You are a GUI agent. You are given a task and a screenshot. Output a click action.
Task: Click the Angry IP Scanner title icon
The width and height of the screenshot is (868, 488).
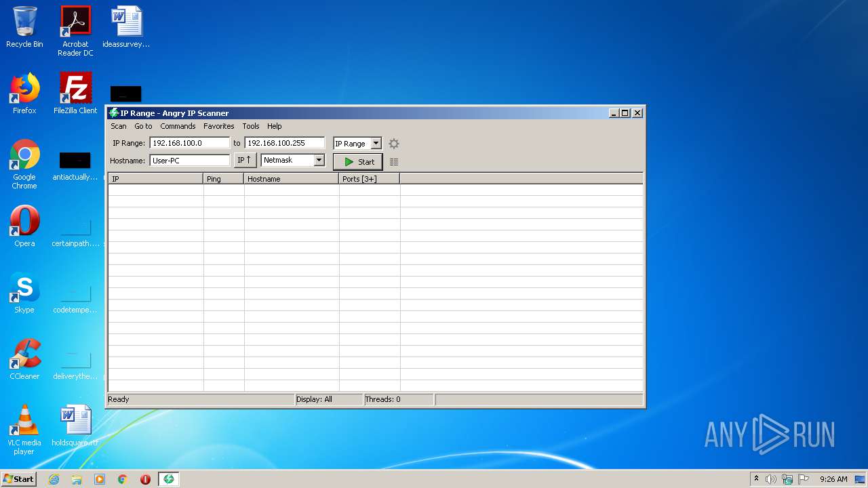(x=114, y=113)
